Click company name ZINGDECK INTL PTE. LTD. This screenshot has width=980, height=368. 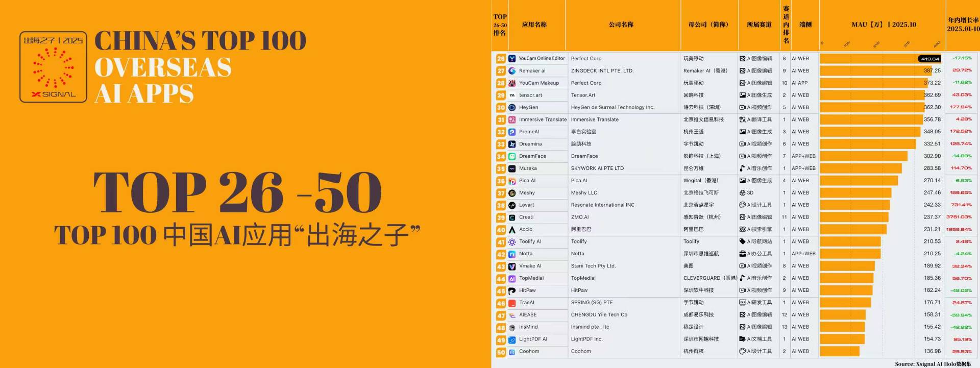[x=602, y=71]
